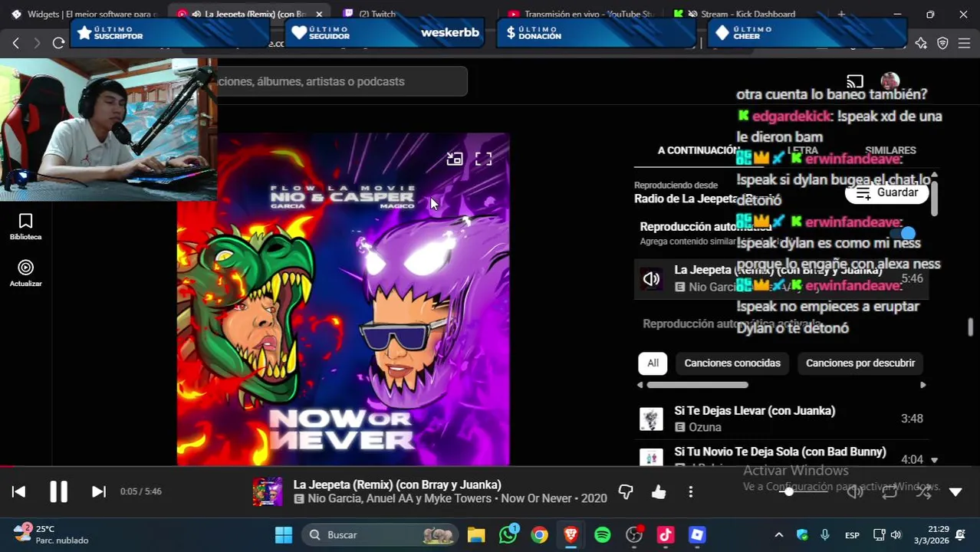Click the filter chips horizontal scrollbar
980x552 pixels.
(x=697, y=385)
